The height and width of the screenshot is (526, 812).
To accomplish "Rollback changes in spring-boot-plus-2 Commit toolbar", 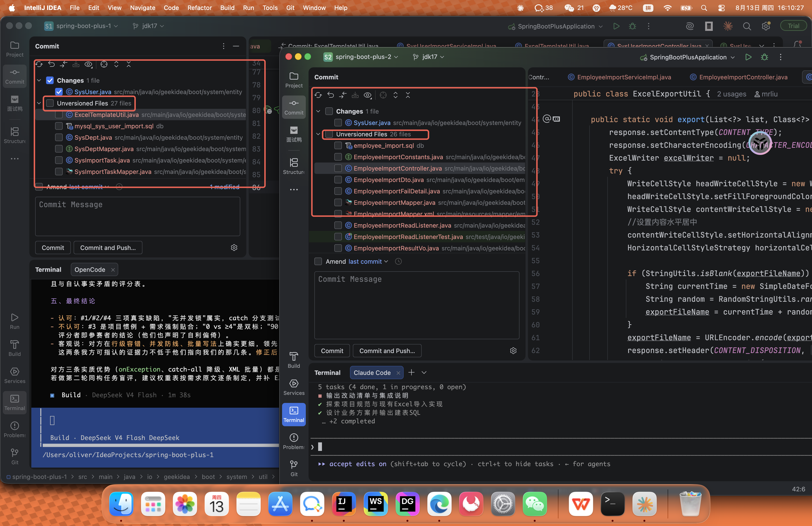I will pyautogui.click(x=330, y=95).
